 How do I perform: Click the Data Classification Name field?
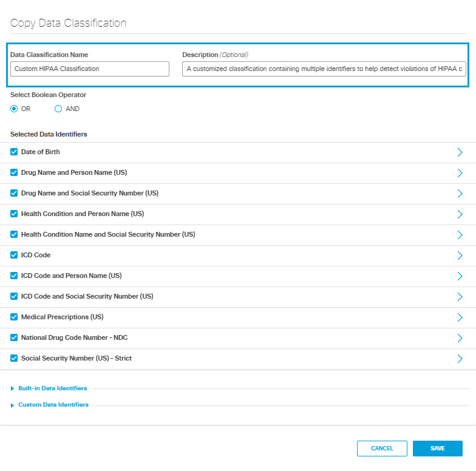[90, 69]
